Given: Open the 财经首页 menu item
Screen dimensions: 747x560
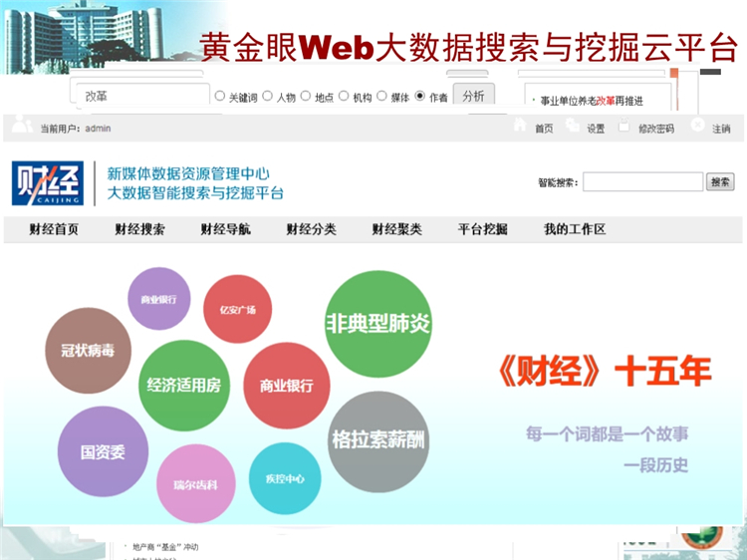Looking at the screenshot, I should coord(54,229).
